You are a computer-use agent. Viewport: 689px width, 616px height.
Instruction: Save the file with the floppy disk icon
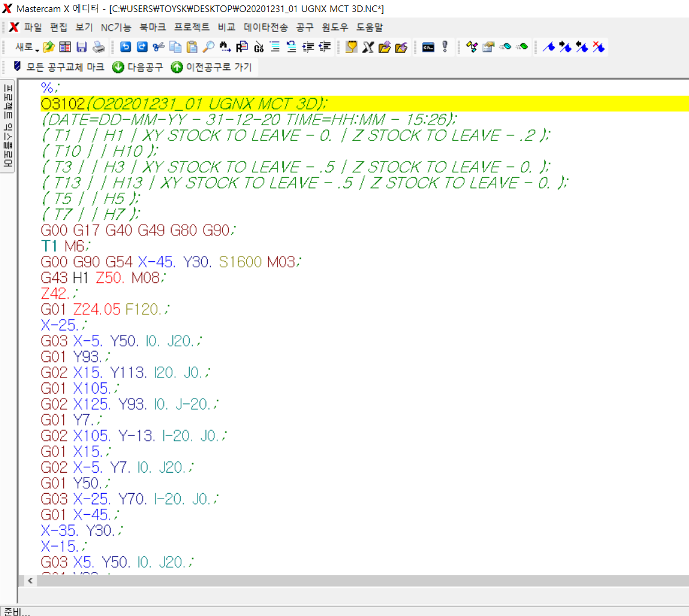point(82,47)
